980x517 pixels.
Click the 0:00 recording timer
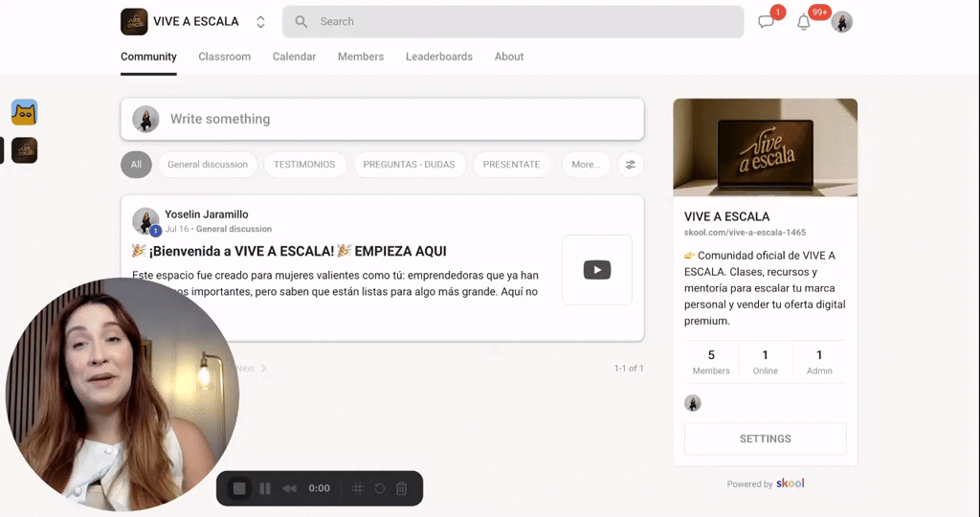pyautogui.click(x=319, y=488)
